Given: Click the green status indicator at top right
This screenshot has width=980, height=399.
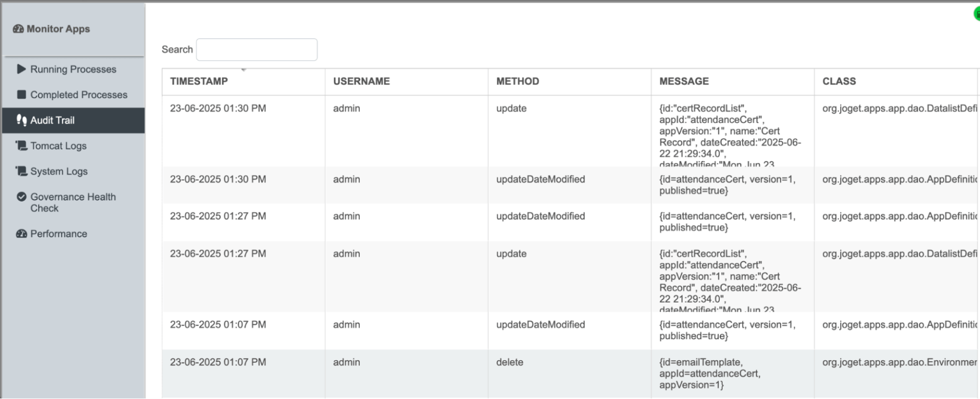Looking at the screenshot, I should (x=976, y=14).
